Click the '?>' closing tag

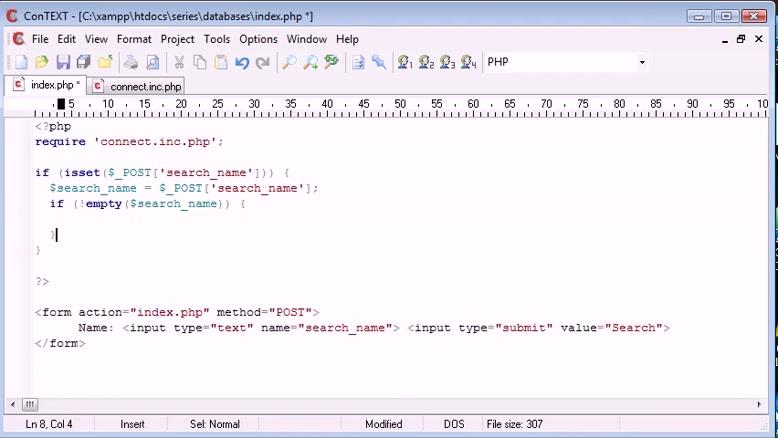42,281
